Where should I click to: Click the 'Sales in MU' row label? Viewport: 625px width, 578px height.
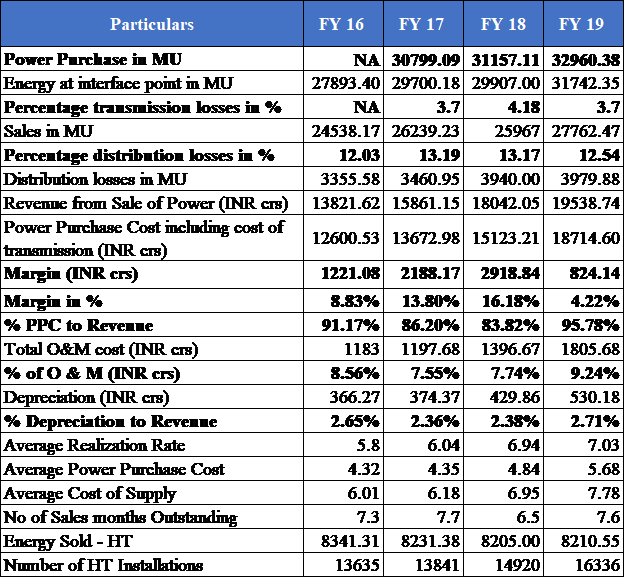pyautogui.click(x=48, y=131)
